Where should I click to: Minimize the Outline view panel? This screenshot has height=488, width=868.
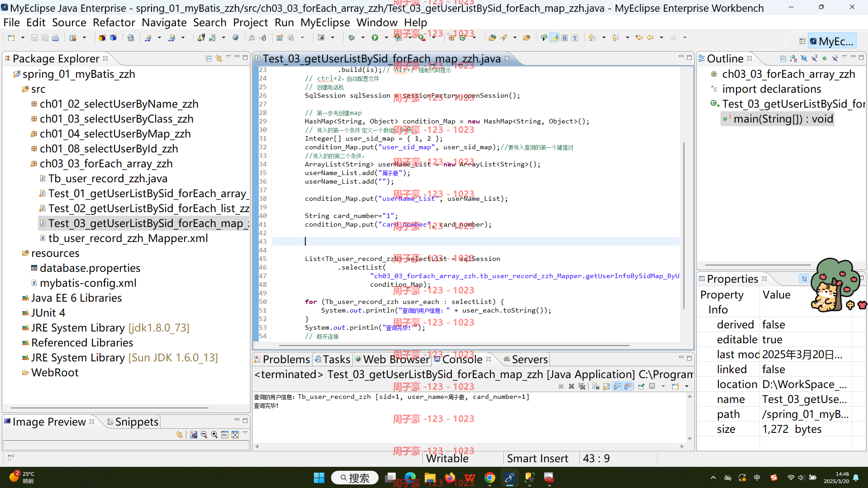[x=853, y=57]
